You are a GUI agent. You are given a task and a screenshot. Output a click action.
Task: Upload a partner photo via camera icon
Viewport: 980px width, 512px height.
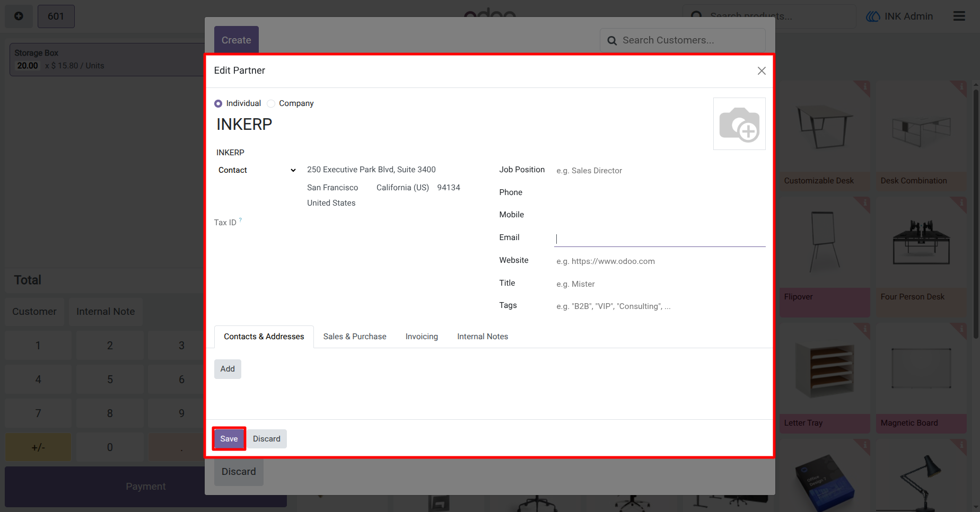point(739,124)
